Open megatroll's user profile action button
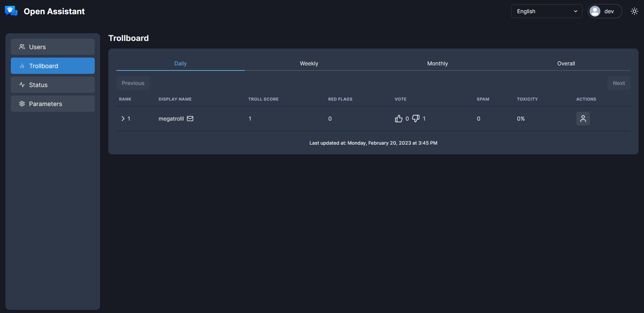Viewport: 644px width, 313px height. 583,119
